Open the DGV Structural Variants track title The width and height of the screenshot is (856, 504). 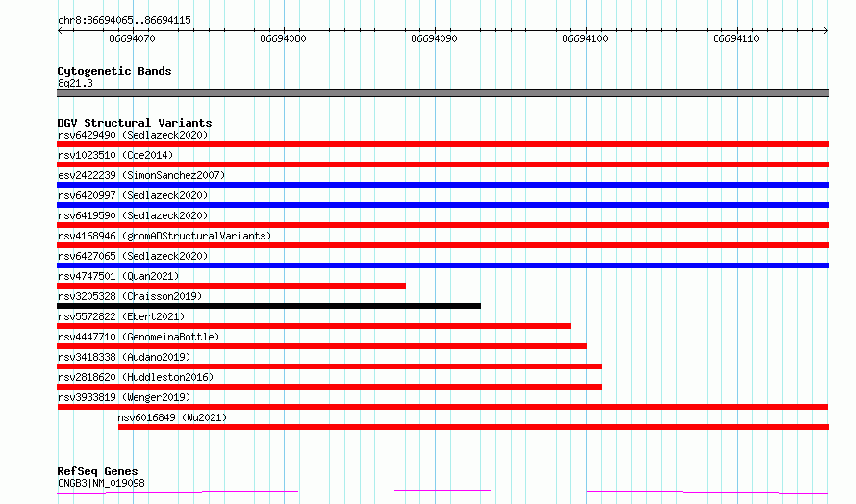point(135,123)
